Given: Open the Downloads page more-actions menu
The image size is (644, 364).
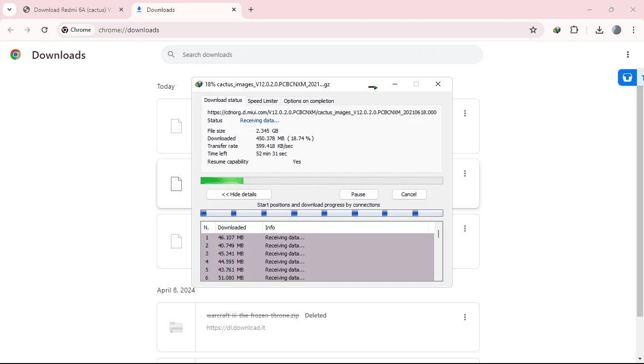Looking at the screenshot, I should pyautogui.click(x=628, y=55).
